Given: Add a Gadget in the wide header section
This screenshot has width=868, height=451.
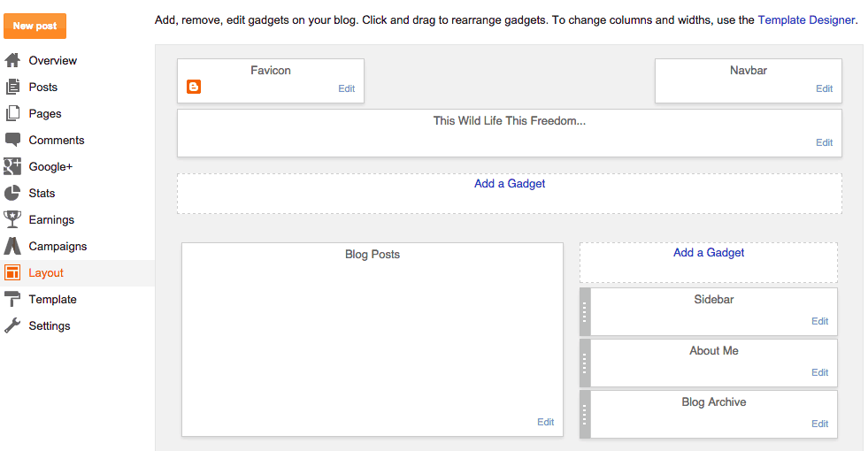Looking at the screenshot, I should pos(510,184).
